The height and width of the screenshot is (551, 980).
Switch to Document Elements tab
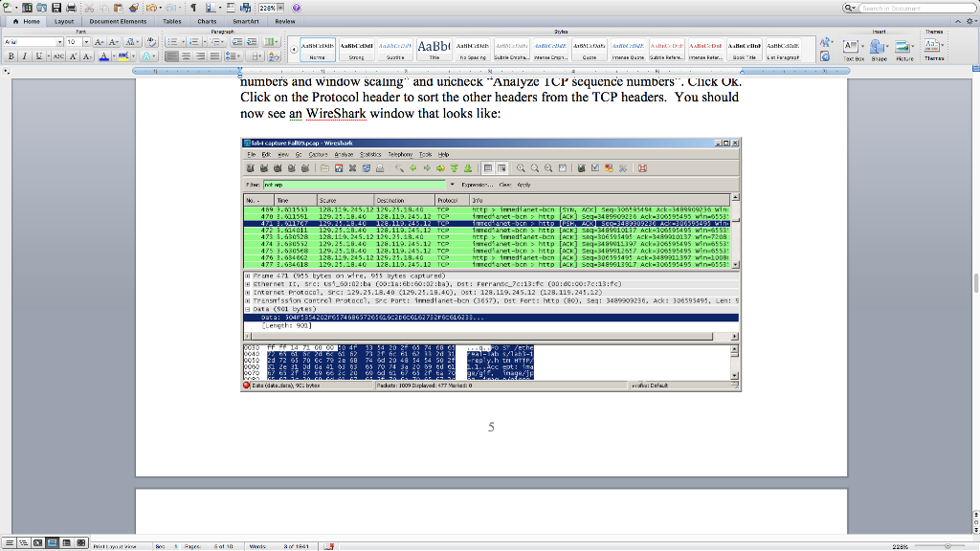[118, 21]
